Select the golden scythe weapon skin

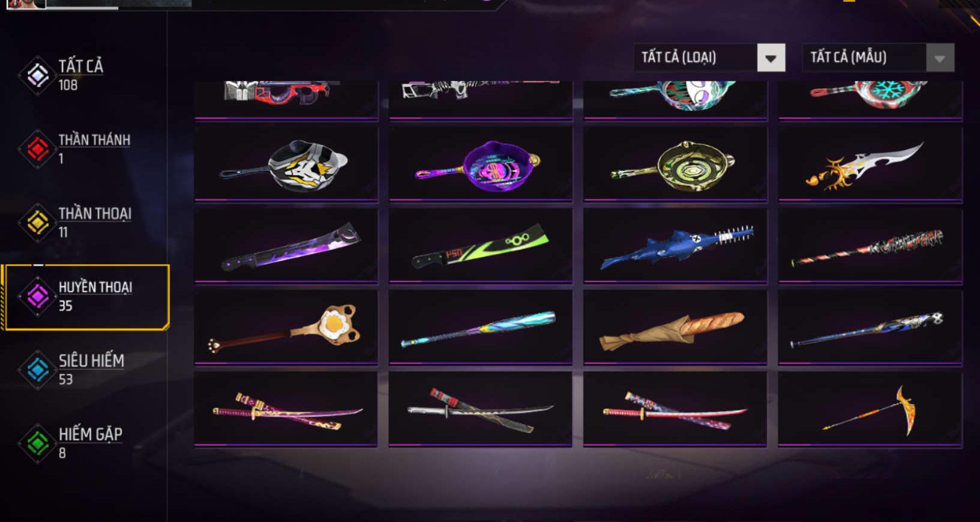pos(870,410)
